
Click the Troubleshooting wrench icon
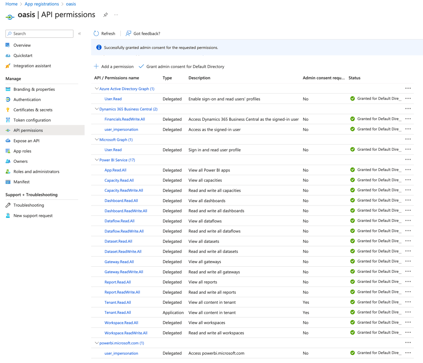(8, 205)
